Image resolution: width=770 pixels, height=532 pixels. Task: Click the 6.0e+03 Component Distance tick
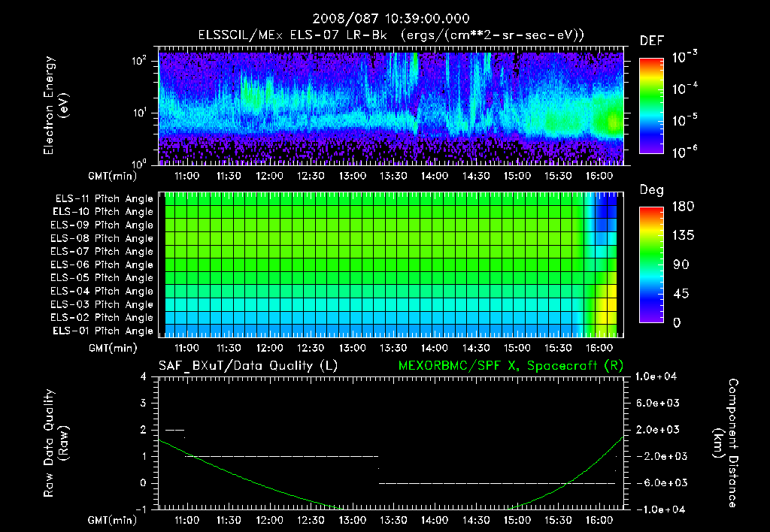click(x=657, y=404)
